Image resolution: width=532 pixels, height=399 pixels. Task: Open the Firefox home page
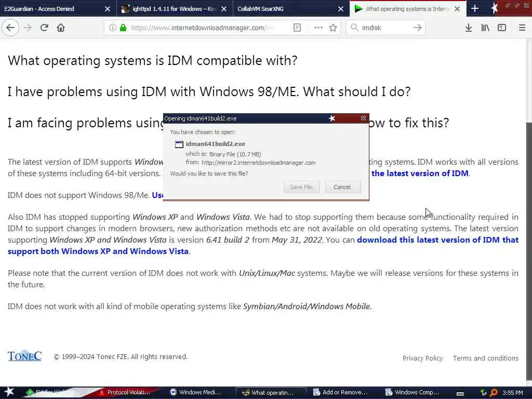[61, 28]
